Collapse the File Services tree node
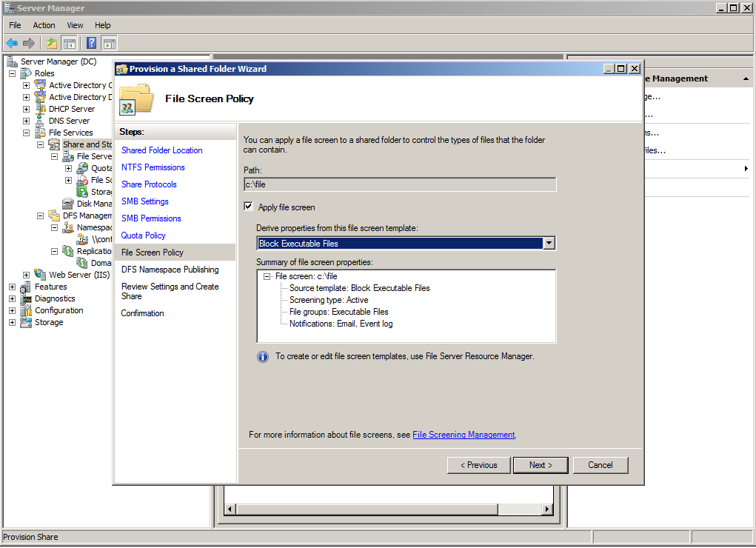The image size is (756, 548). 27,133
